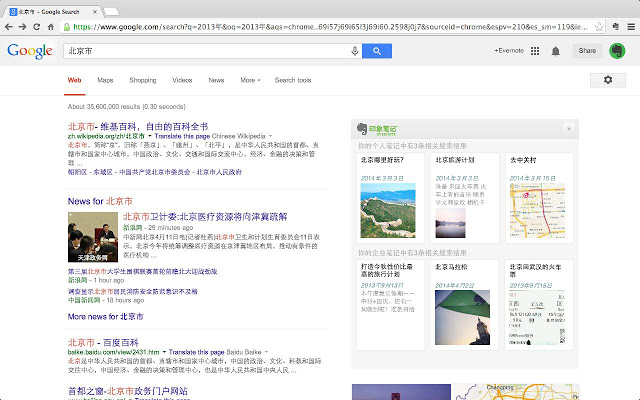Expand the More search categories dropdown
This screenshot has height=400, width=640.
coord(250,80)
